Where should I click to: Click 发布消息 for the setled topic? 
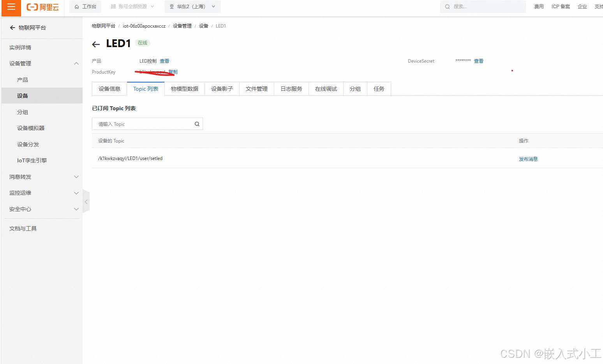[x=528, y=158]
